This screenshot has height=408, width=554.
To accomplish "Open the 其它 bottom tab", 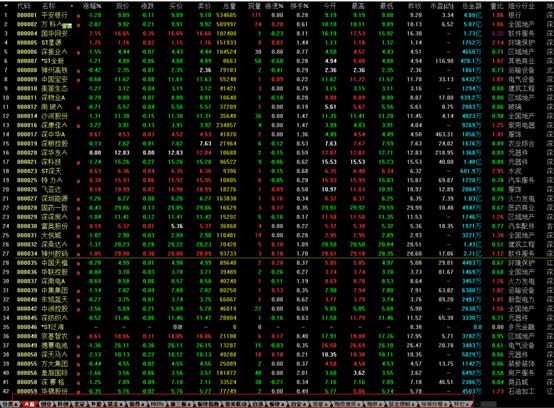I will [x=462, y=404].
